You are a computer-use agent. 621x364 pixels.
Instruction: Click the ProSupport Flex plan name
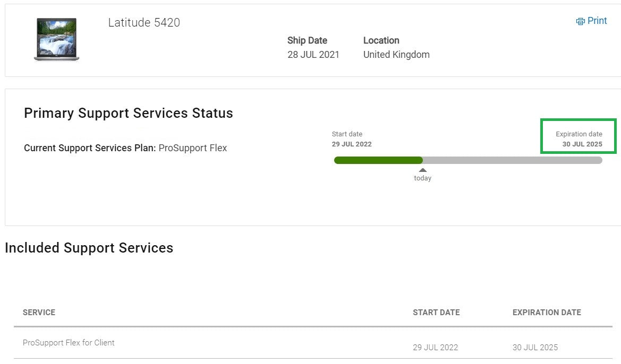pos(193,148)
